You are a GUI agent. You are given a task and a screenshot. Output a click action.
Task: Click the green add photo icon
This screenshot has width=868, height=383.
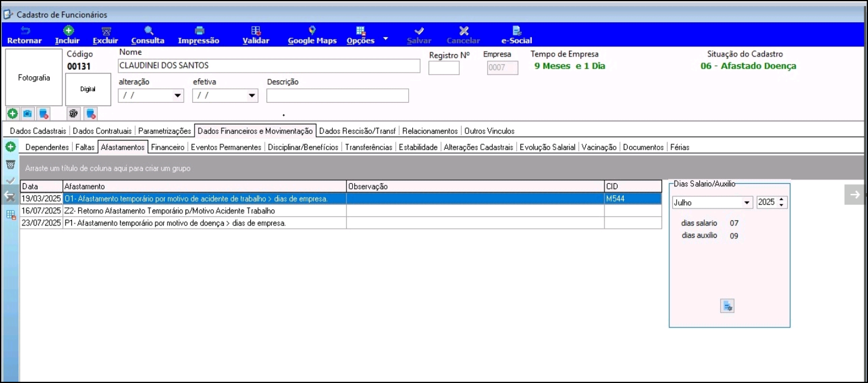pos(12,113)
